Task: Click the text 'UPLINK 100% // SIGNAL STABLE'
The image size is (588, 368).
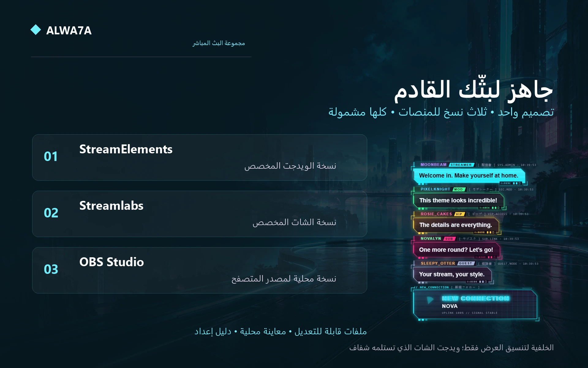Action: (469, 313)
